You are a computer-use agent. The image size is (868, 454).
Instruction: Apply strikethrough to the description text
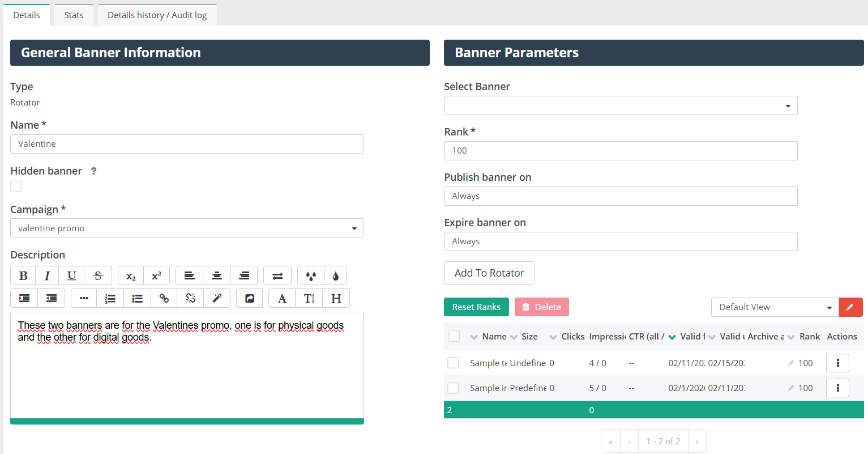pos(98,276)
